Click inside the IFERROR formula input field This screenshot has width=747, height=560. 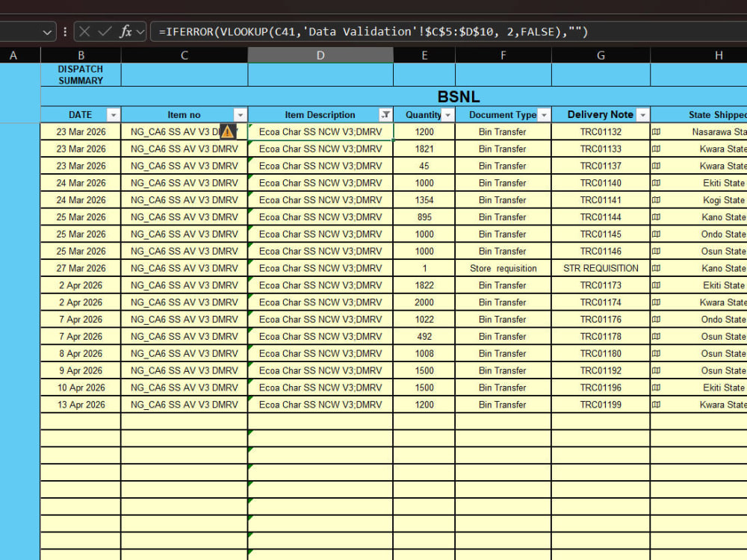point(447,32)
